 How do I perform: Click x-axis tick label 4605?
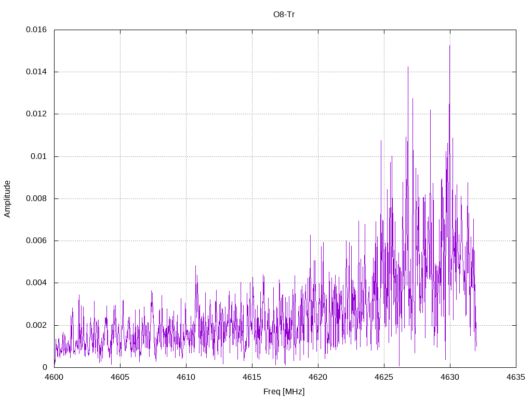point(120,377)
